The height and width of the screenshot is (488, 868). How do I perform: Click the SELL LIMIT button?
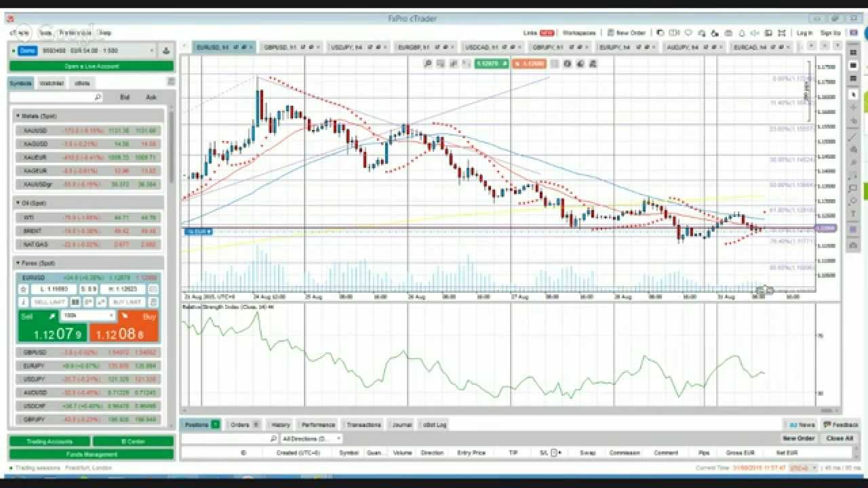(49, 302)
